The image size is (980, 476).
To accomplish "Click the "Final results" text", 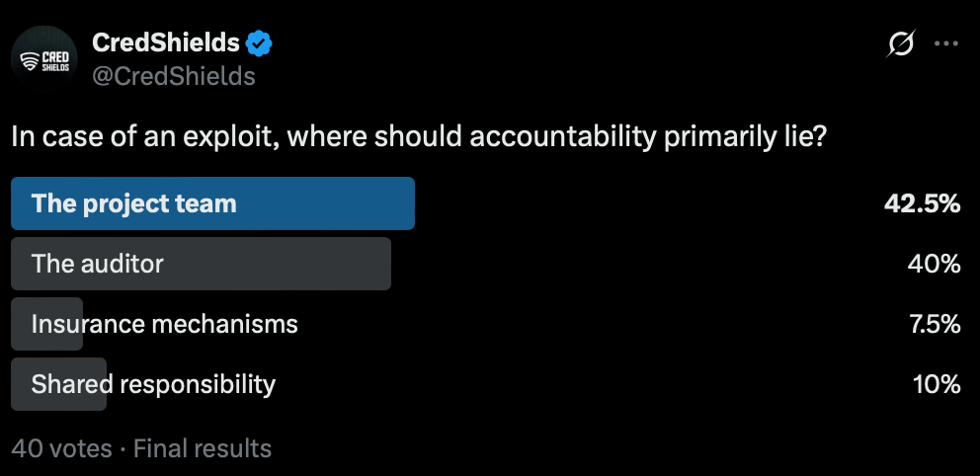I will (203, 448).
